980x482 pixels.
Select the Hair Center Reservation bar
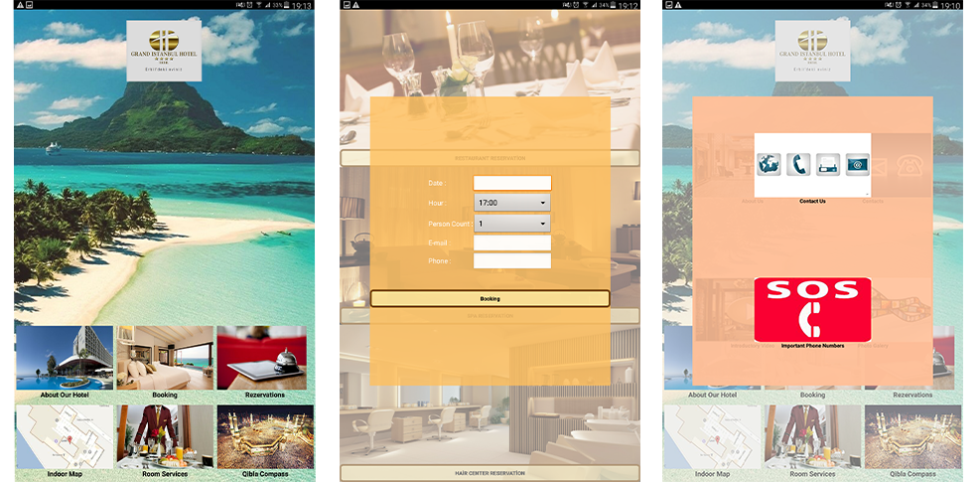click(490, 473)
